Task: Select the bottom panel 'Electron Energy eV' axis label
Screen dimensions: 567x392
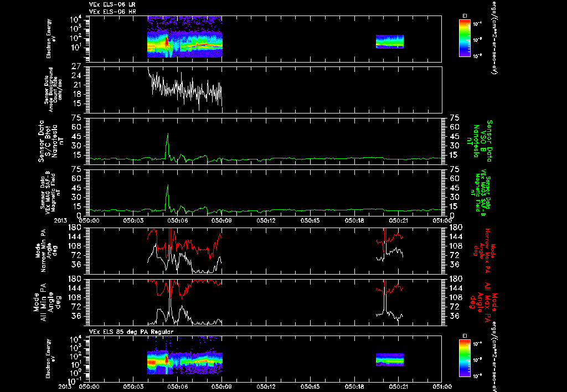Action: [x=49, y=359]
